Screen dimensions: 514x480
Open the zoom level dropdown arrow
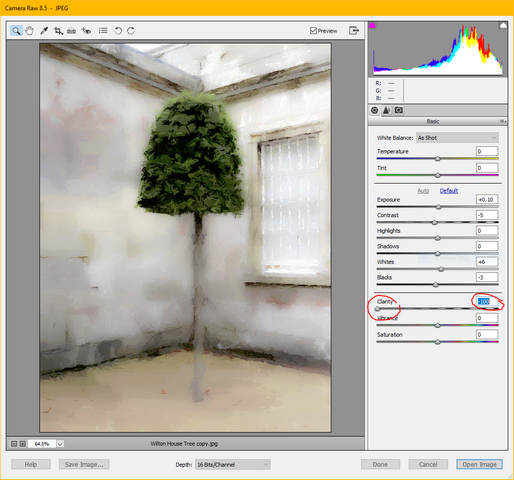(x=60, y=444)
